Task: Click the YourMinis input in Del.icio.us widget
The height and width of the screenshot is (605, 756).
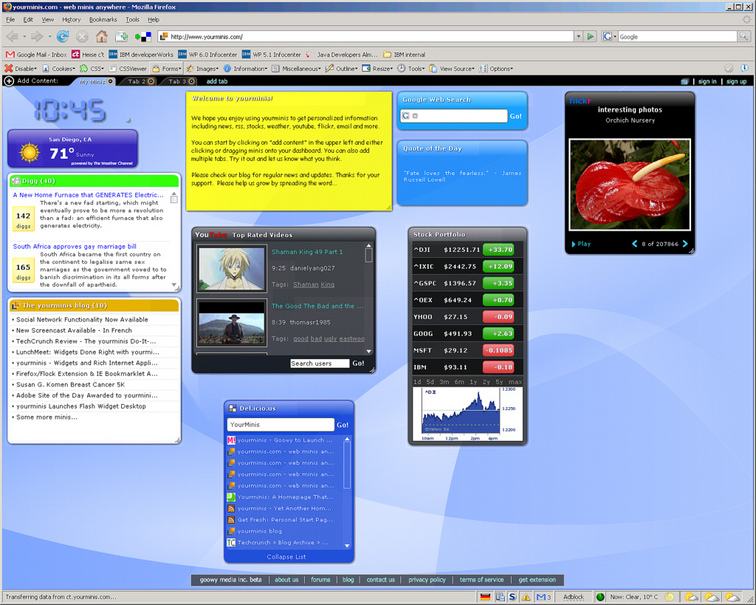Action: pos(281,425)
